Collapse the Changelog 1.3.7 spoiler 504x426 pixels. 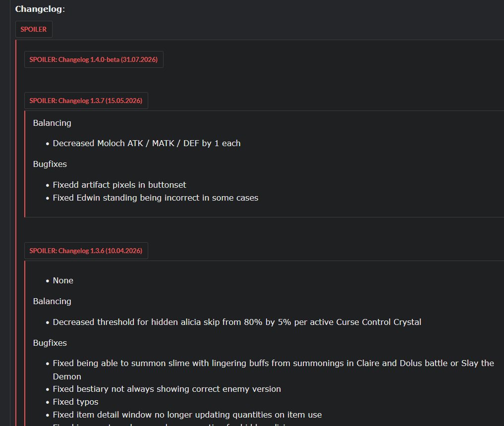pyautogui.click(x=86, y=101)
